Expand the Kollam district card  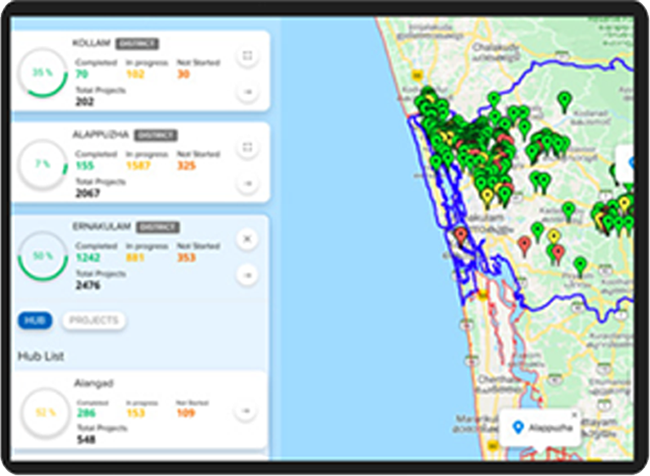(247, 56)
